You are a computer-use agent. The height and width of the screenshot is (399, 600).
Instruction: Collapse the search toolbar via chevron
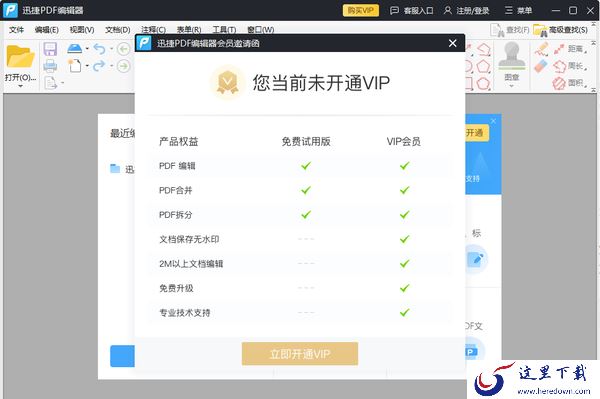(x=593, y=24)
